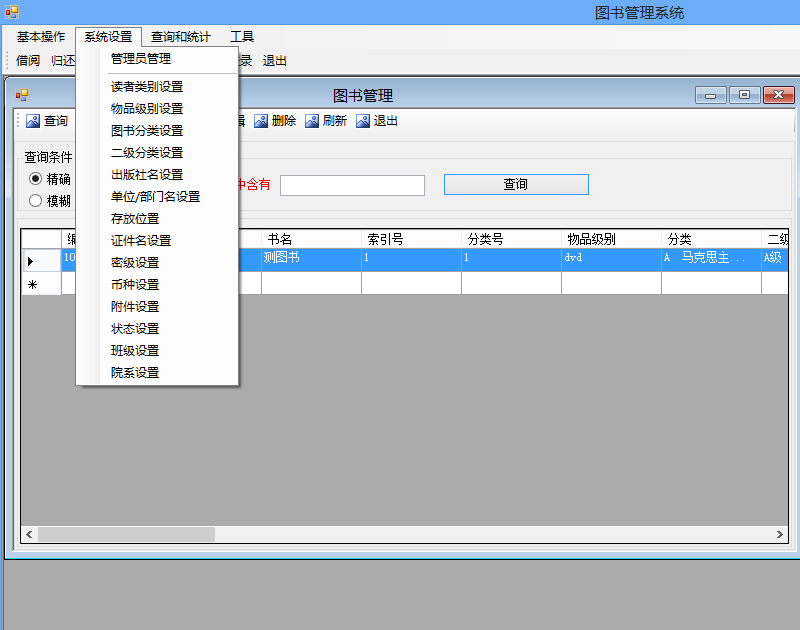Choose 管理员管理 from the menu

point(141,59)
